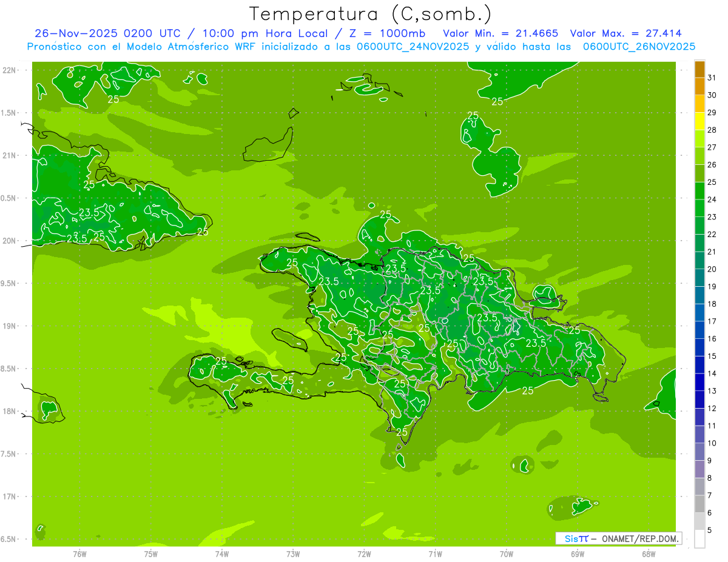Click the "1.5N" latitude label
Viewport: 728px width, 562px height.
pyautogui.click(x=8, y=113)
